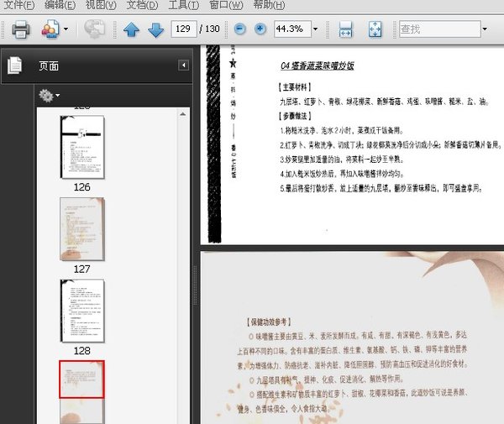Go to next page with down arrow
This screenshot has height=424, width=504.
(156, 30)
